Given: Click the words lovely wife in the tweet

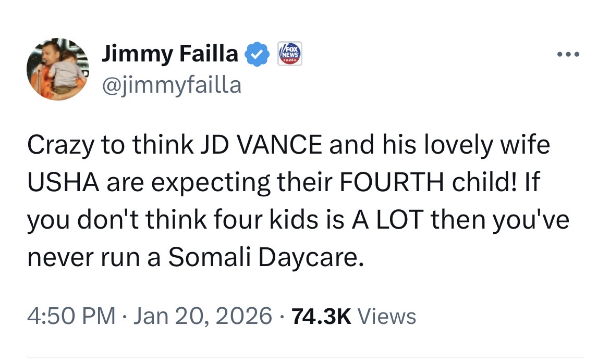Looking at the screenshot, I should [486, 146].
